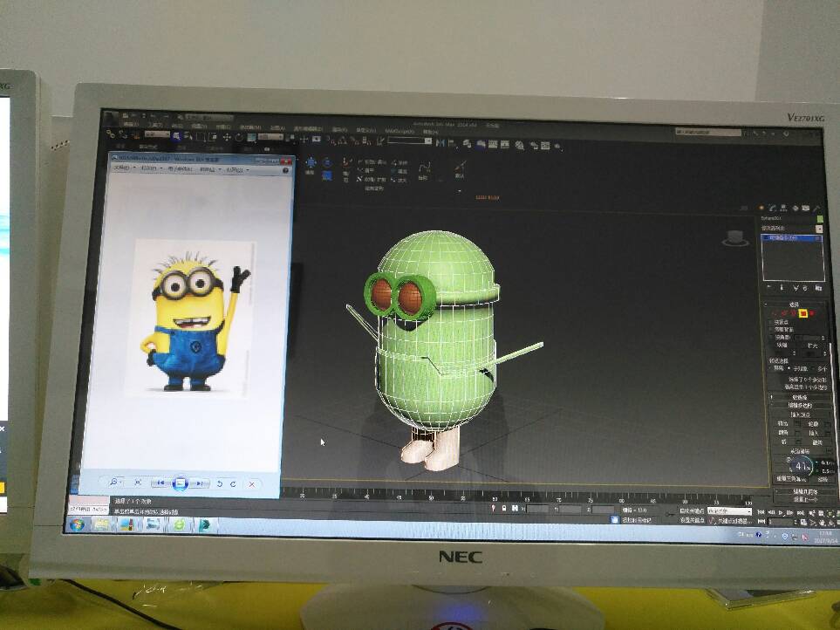Click the Bind to Space Warp icon
The width and height of the screenshot is (840, 630).
click(x=137, y=137)
